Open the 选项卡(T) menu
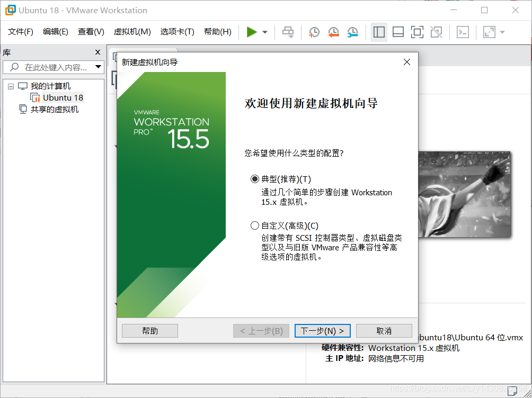Screen dimensions: 532x398 [178, 32]
